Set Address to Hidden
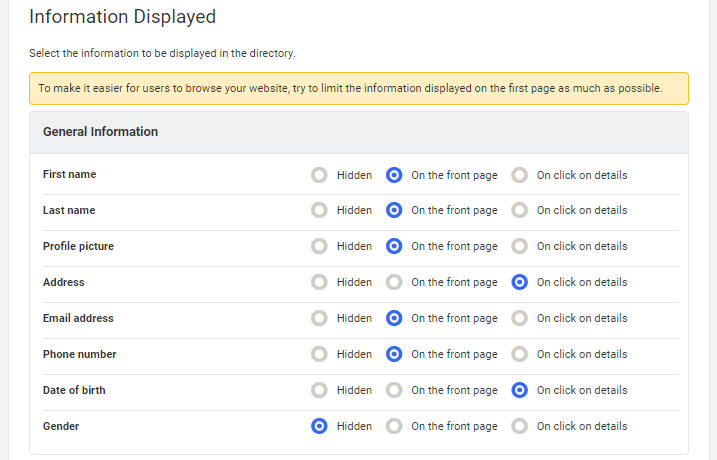Viewport: 717px width, 460px height. tap(319, 283)
